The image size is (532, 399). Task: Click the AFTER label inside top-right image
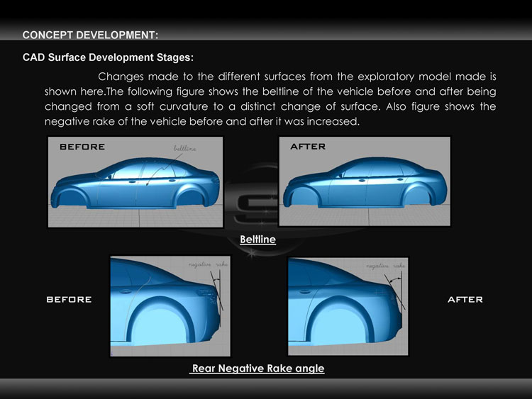[x=308, y=147]
